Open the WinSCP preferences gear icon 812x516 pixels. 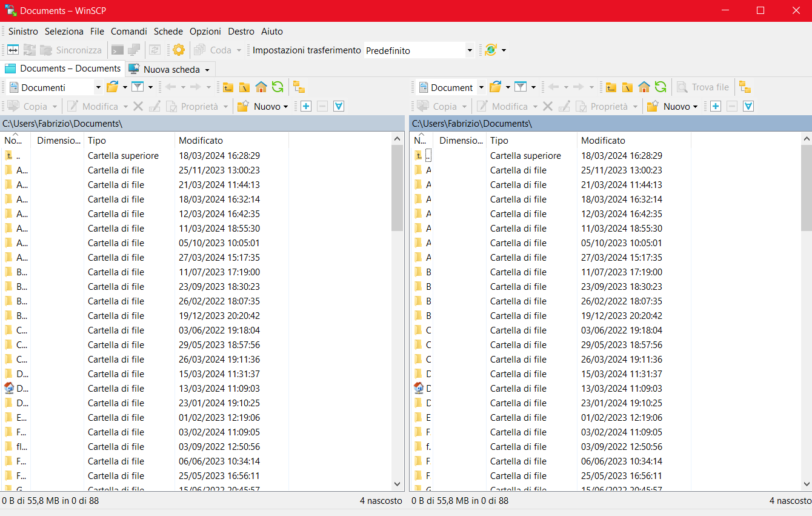tap(178, 50)
